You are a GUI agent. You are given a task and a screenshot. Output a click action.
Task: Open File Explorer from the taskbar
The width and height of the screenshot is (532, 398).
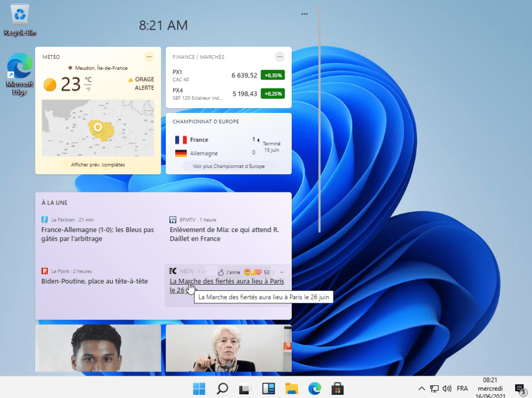[x=291, y=388]
